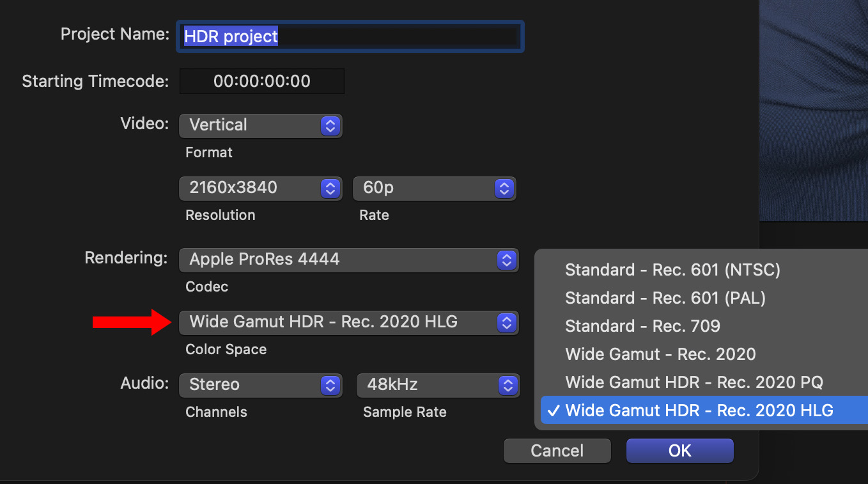Click the Starting Timecode field

262,82
